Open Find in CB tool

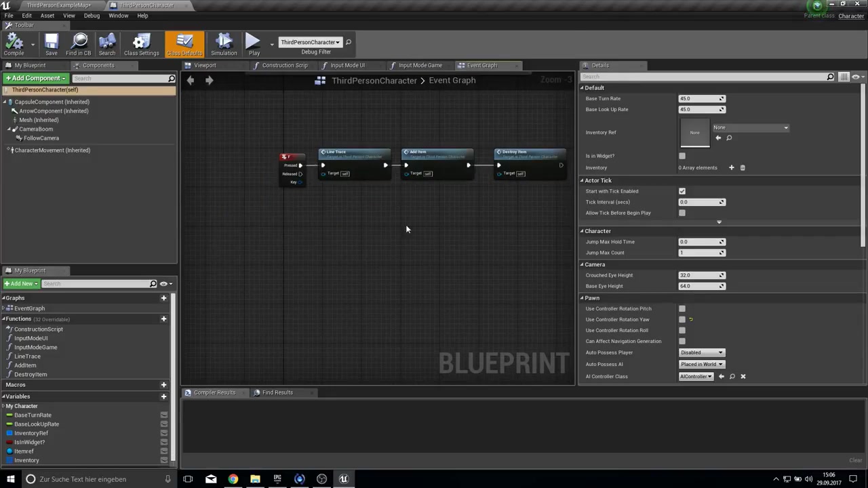coord(79,45)
